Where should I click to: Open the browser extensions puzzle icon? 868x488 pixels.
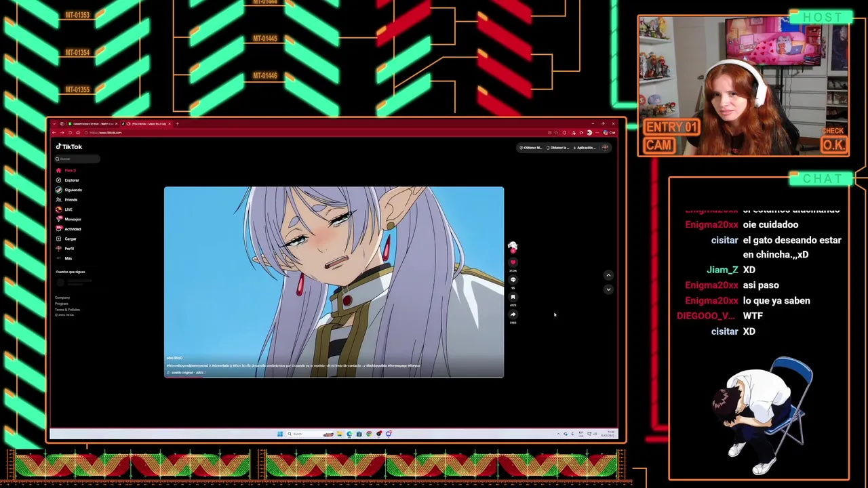point(564,133)
